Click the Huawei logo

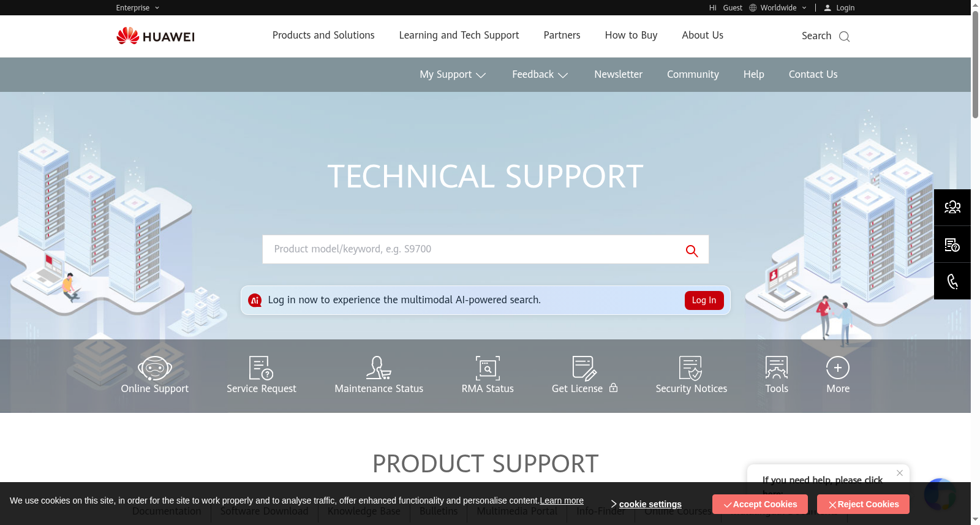pos(156,36)
